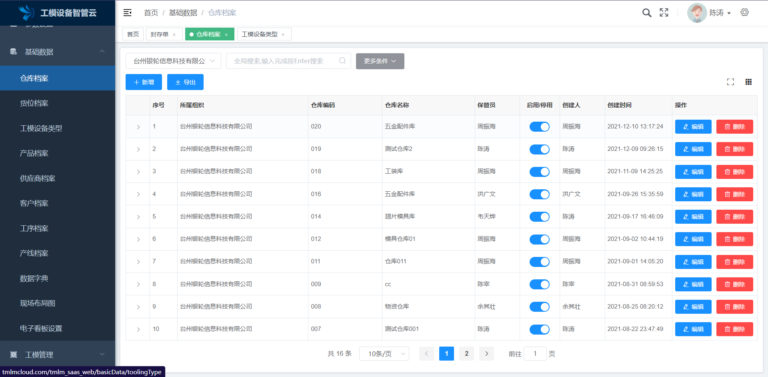Toggle status switch for 工装库
This screenshot has width=768, height=377.
pos(539,171)
